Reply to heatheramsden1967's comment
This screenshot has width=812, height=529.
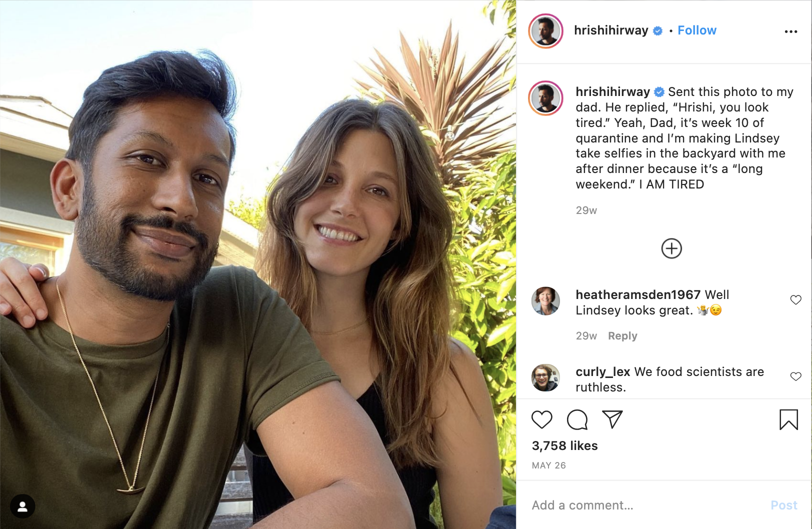(622, 336)
